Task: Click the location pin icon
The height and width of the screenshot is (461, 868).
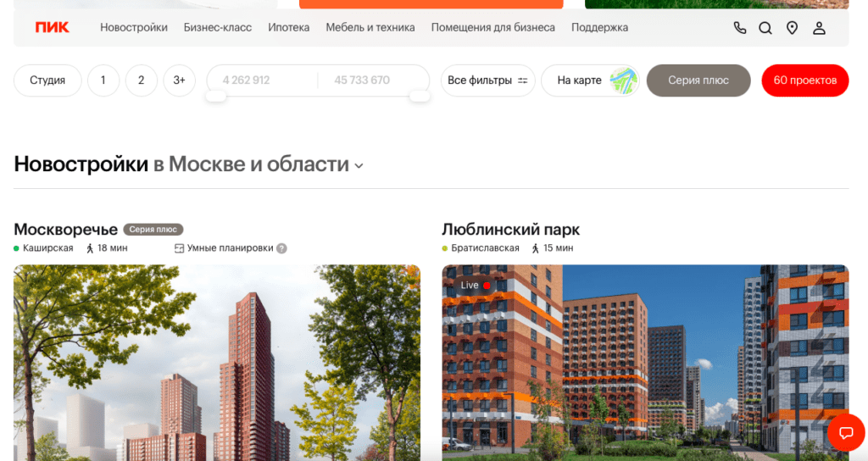Action: pyautogui.click(x=792, y=28)
